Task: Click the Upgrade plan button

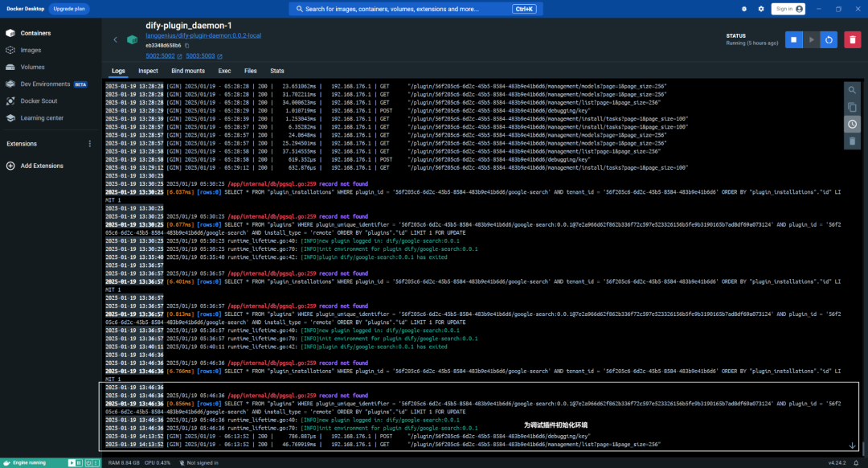Action: (69, 9)
